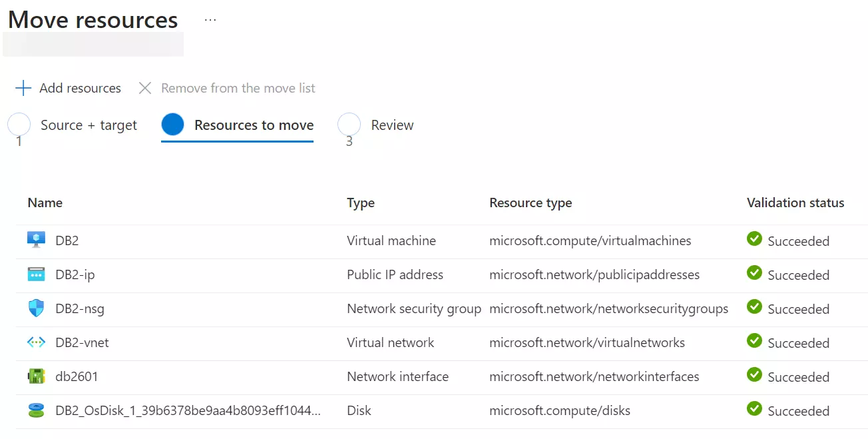Image resolution: width=868 pixels, height=439 pixels.
Task: Select the DB2-vnet resource name
Action: 82,342
